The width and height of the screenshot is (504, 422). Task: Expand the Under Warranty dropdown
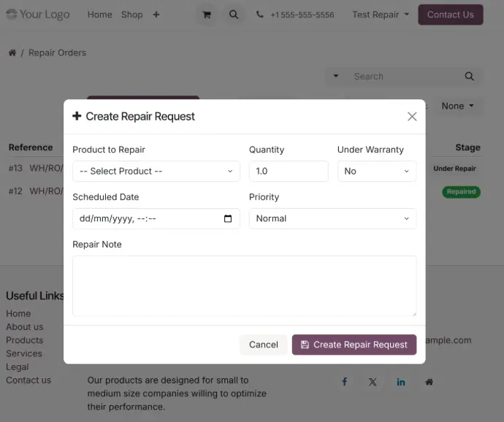[377, 171]
